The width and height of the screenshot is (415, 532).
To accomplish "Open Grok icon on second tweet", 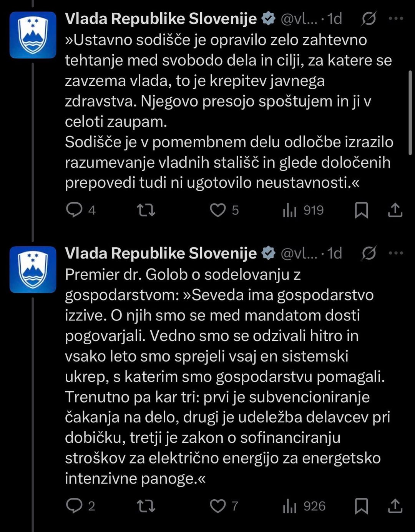I will pos(369,253).
